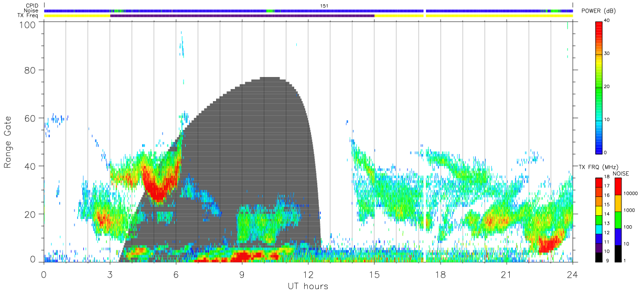Select the purple 10-11 MHz frequency swatch

click(599, 247)
